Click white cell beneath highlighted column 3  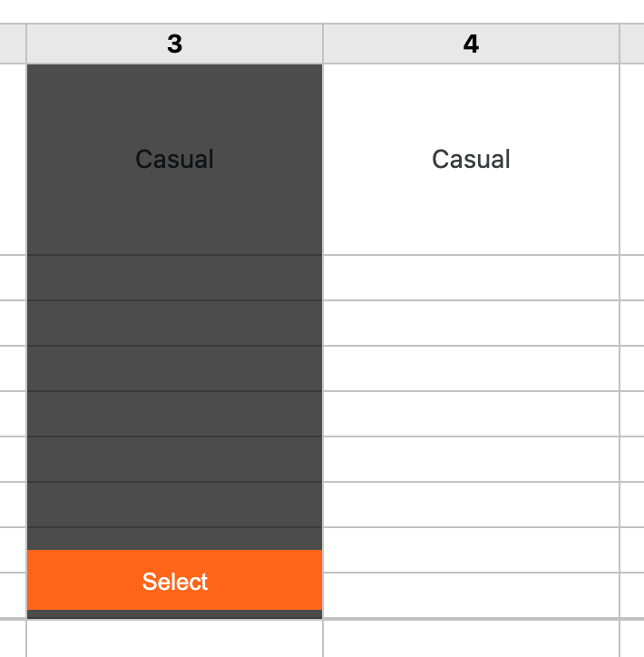click(x=175, y=639)
